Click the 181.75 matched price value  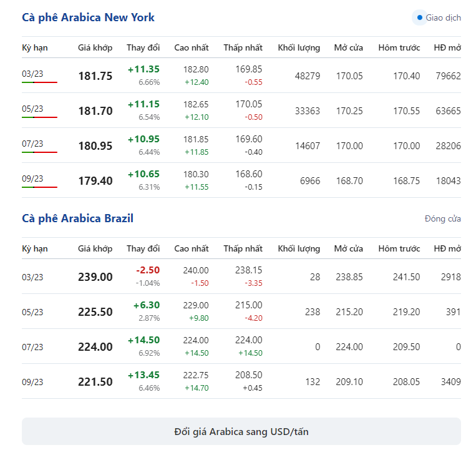(x=95, y=76)
